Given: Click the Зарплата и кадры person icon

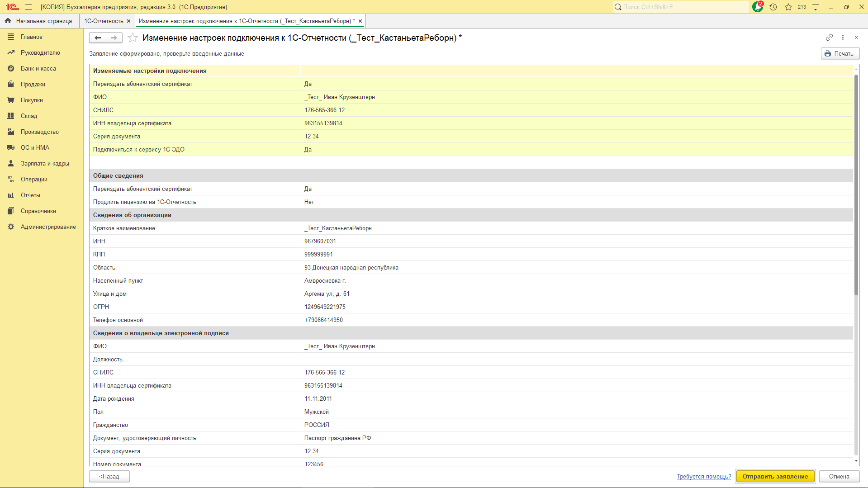Looking at the screenshot, I should (x=11, y=163).
